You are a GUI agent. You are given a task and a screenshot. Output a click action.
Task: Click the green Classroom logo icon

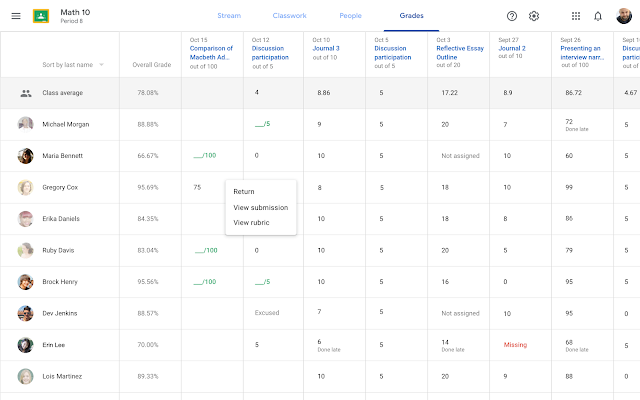[x=42, y=16]
